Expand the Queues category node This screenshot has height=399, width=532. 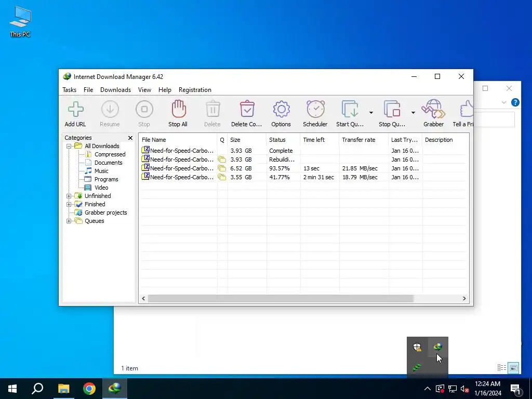[69, 221]
